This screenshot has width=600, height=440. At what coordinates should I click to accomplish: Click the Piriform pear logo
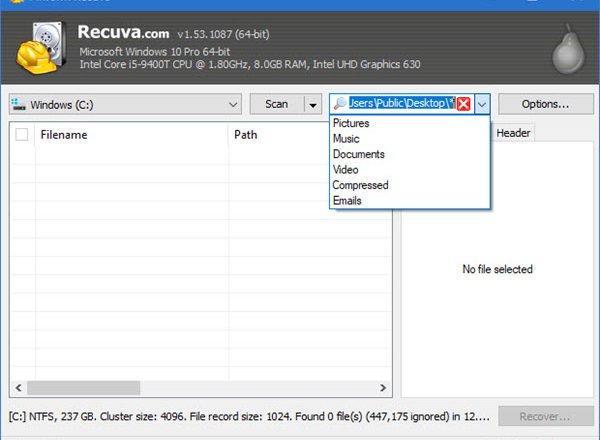pyautogui.click(x=568, y=50)
